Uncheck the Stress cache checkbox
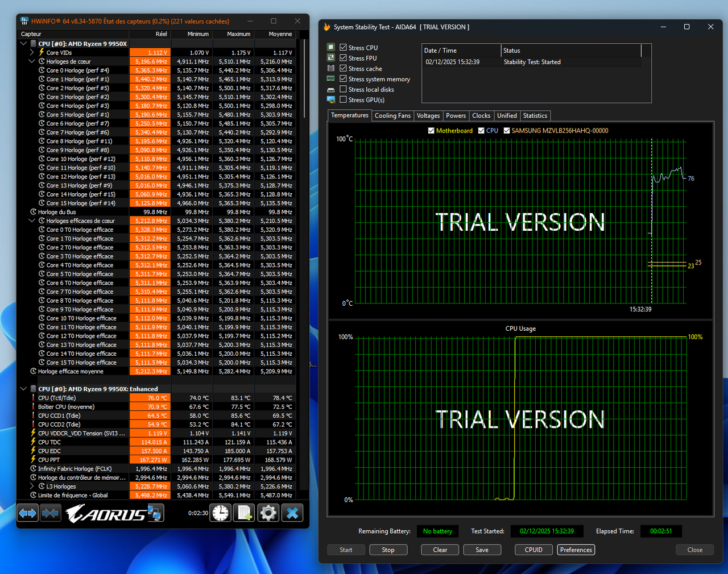728x574 pixels. pos(343,68)
